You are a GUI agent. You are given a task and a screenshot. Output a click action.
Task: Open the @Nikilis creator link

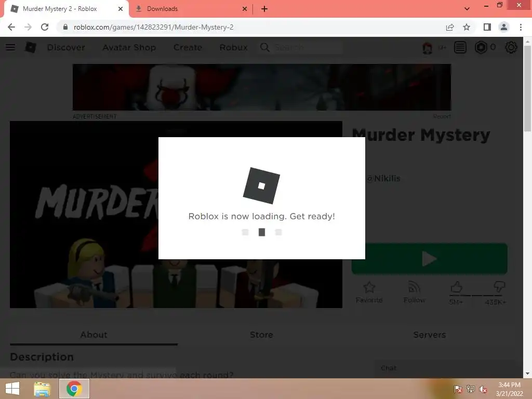(383, 178)
